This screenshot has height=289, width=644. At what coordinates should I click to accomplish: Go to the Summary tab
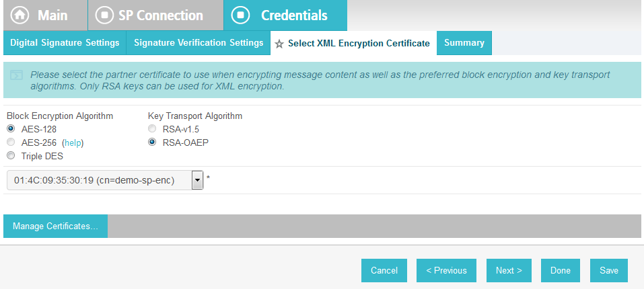pyautogui.click(x=464, y=42)
